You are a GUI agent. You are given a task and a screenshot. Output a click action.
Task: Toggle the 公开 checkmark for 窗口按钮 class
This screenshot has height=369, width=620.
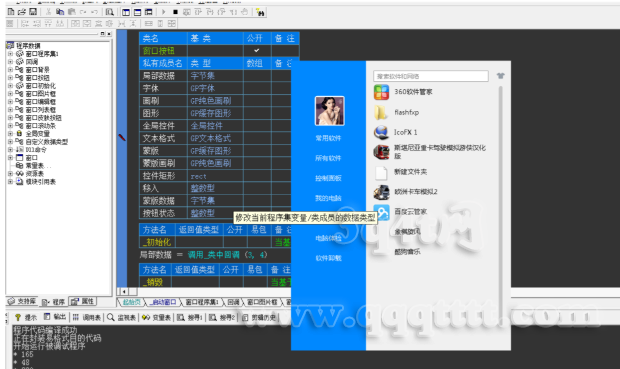pos(257,50)
